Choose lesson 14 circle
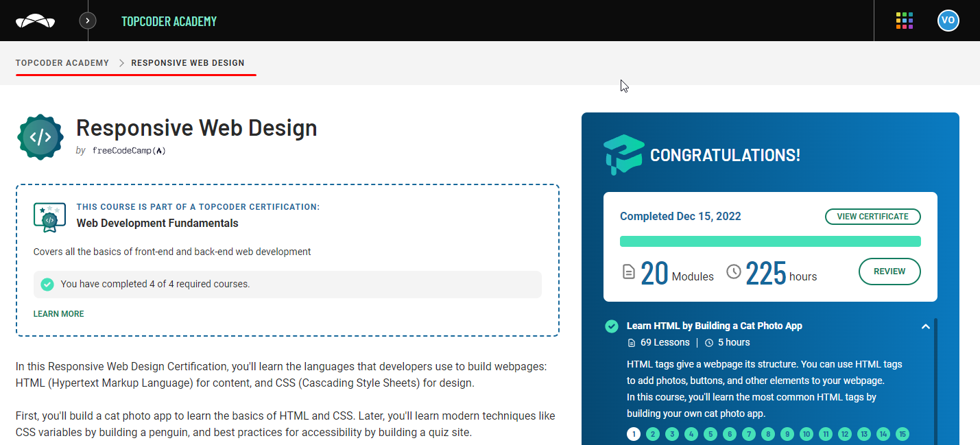Screen dimensions: 980x445 (x=883, y=434)
